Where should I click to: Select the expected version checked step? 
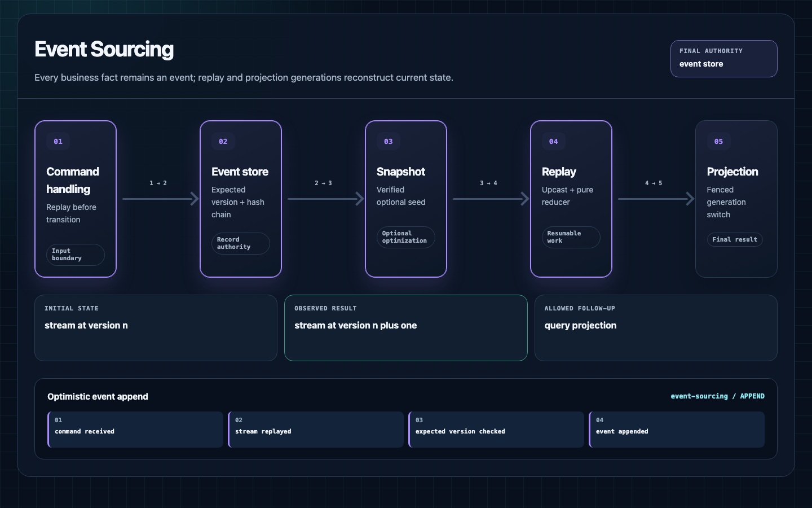point(496,430)
